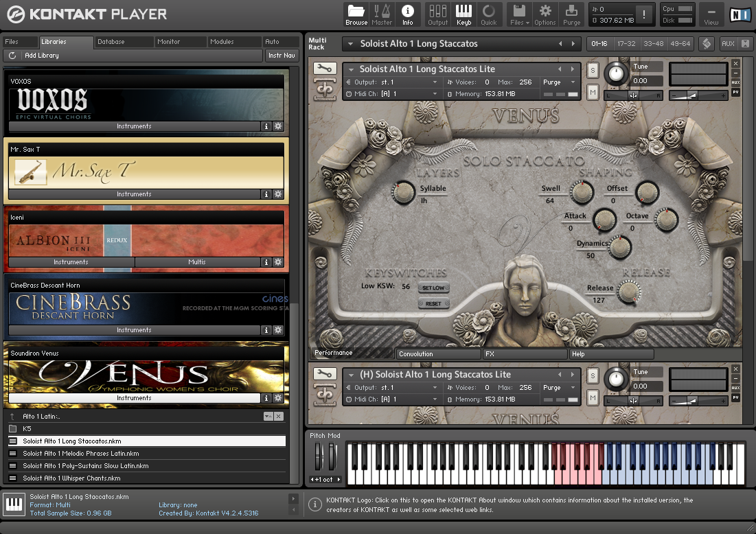Open VOXOS library info icon
756x534 pixels.
tap(266, 126)
